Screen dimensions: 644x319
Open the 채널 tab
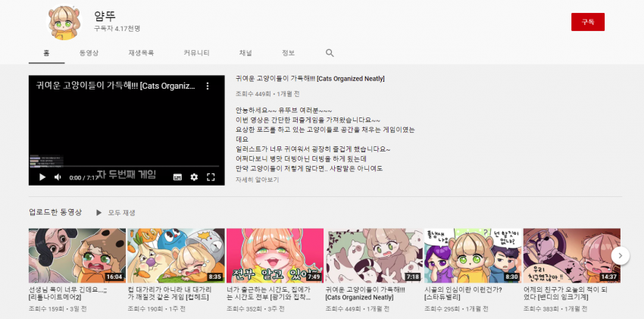(x=245, y=53)
